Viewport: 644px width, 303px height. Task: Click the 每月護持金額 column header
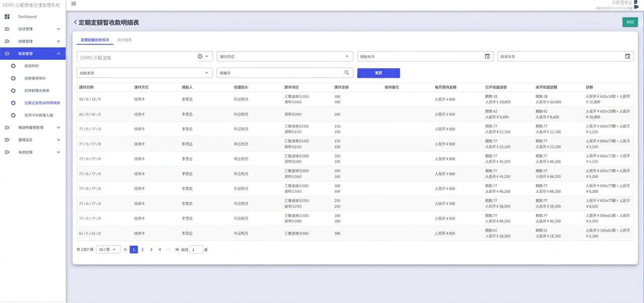pos(446,87)
